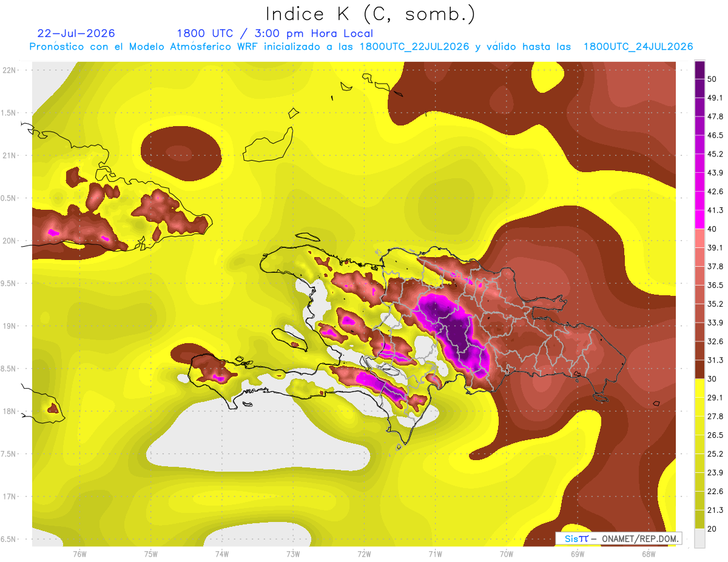The image size is (728, 562).
Task: Click the color bar label '39.1'
Action: point(715,247)
